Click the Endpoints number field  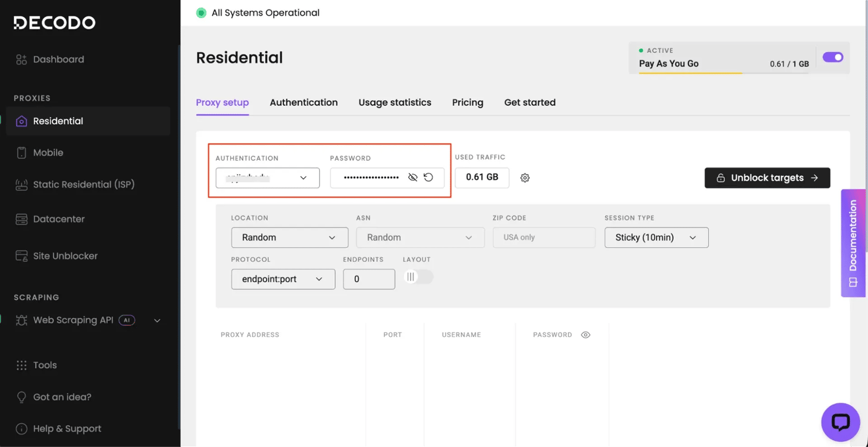click(x=368, y=279)
